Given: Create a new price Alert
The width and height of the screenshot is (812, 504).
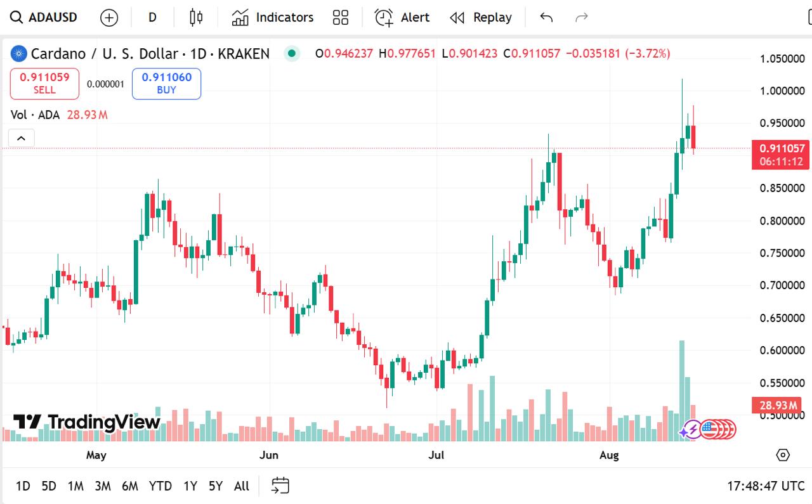Looking at the screenshot, I should coord(402,18).
